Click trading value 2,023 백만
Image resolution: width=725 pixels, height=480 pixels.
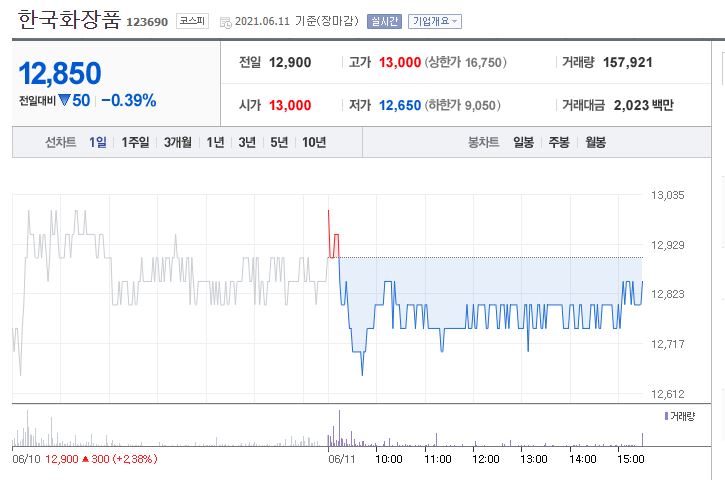tap(643, 105)
